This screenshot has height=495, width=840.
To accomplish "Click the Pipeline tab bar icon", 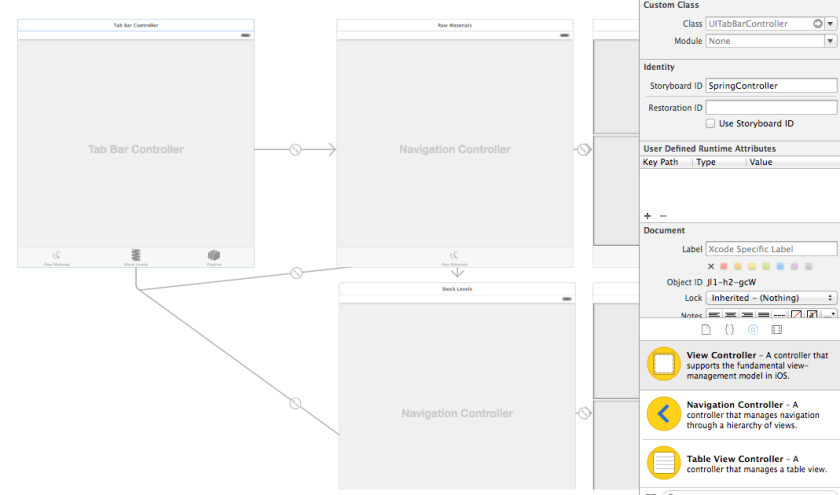I will coord(214,257).
